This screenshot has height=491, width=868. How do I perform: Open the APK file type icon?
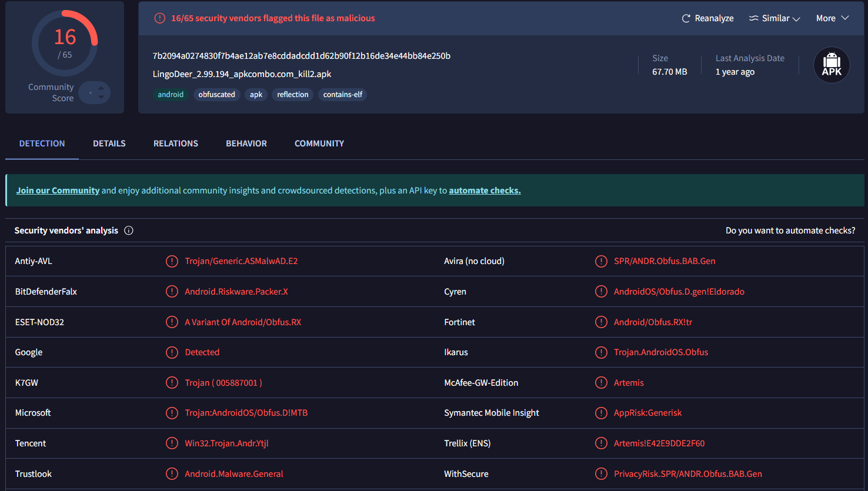[x=832, y=65]
